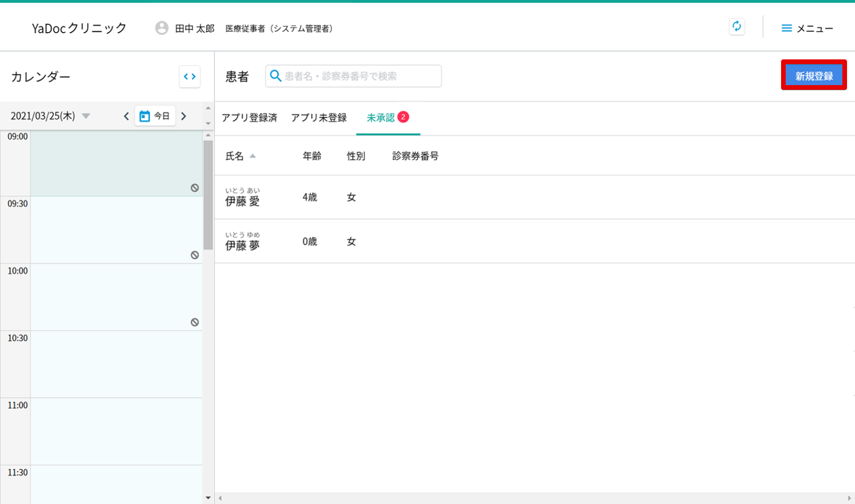Click the refresh sync icon

737,27
